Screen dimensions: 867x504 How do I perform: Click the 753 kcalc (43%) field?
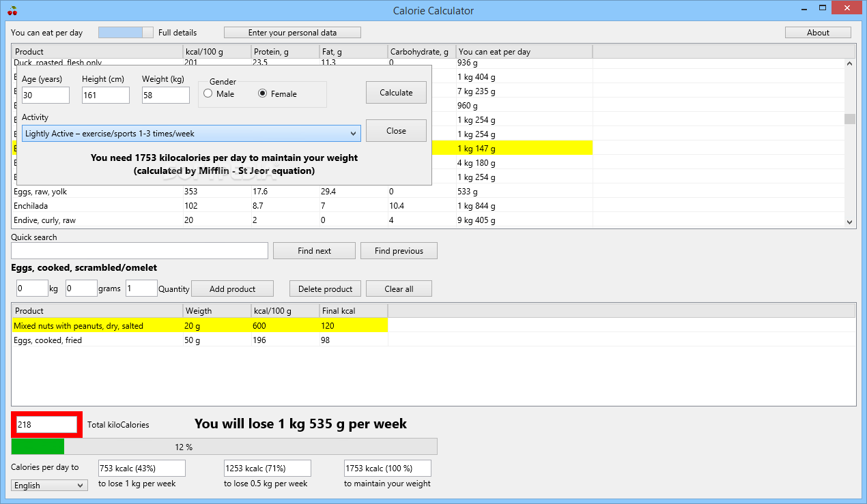pyautogui.click(x=142, y=468)
